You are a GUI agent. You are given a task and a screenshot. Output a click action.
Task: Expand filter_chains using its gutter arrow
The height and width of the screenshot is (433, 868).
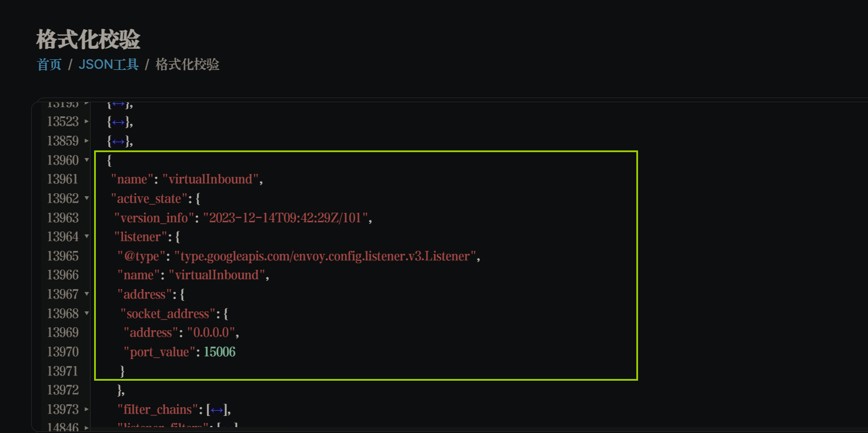[x=87, y=409]
